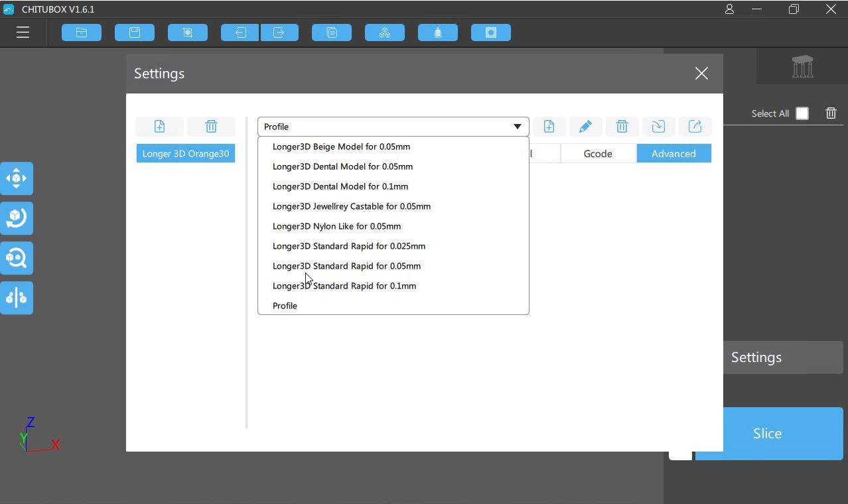This screenshot has width=848, height=504.
Task: Switch to the Gcode tab
Action: [x=598, y=153]
